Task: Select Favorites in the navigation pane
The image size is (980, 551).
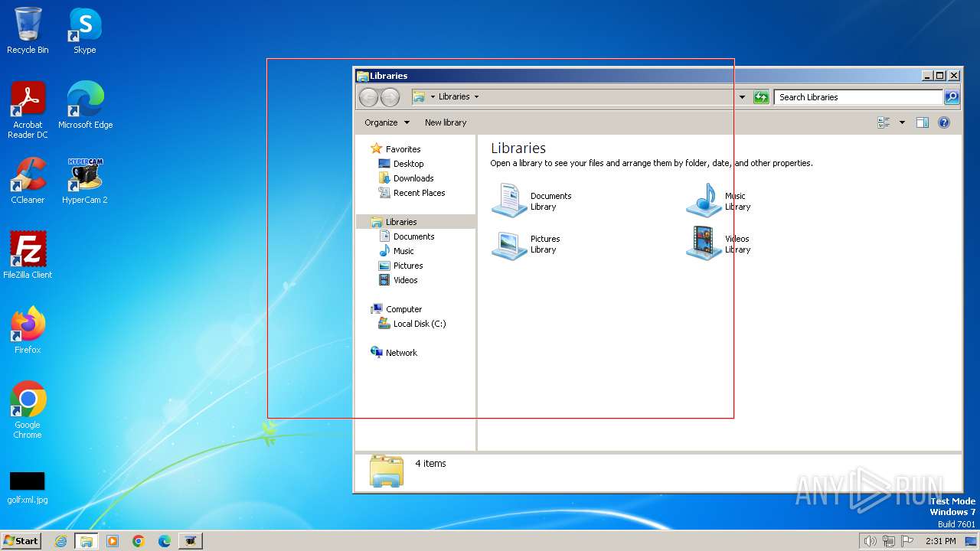Action: coord(396,149)
